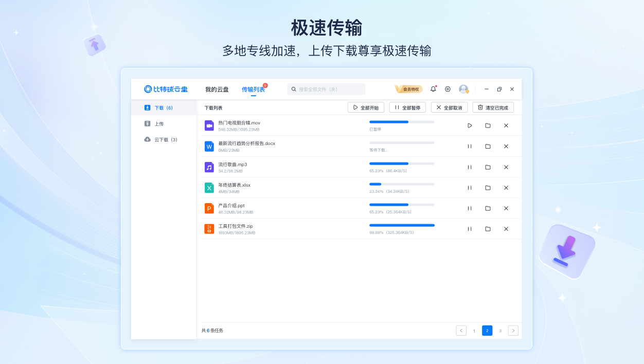Click progress bar of 热门电视剧合辑.mov
Viewport: 644px width, 364px height.
pyautogui.click(x=402, y=122)
